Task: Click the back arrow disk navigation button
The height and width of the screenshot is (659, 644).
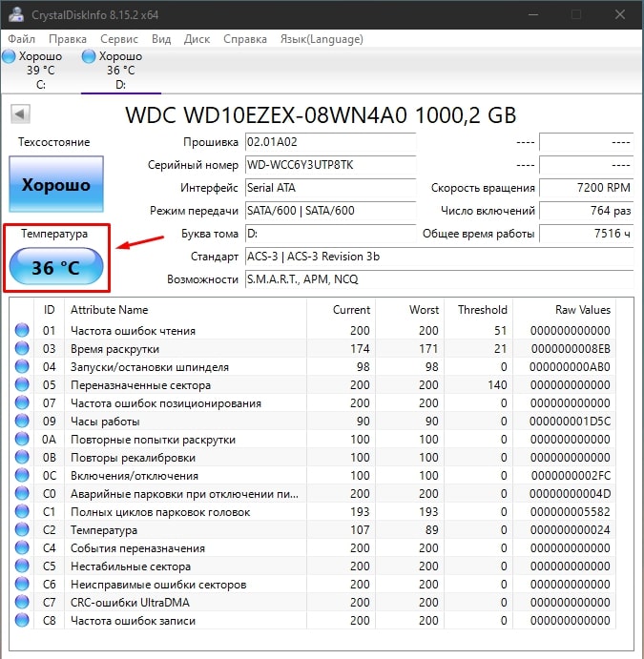Action: pyautogui.click(x=20, y=113)
